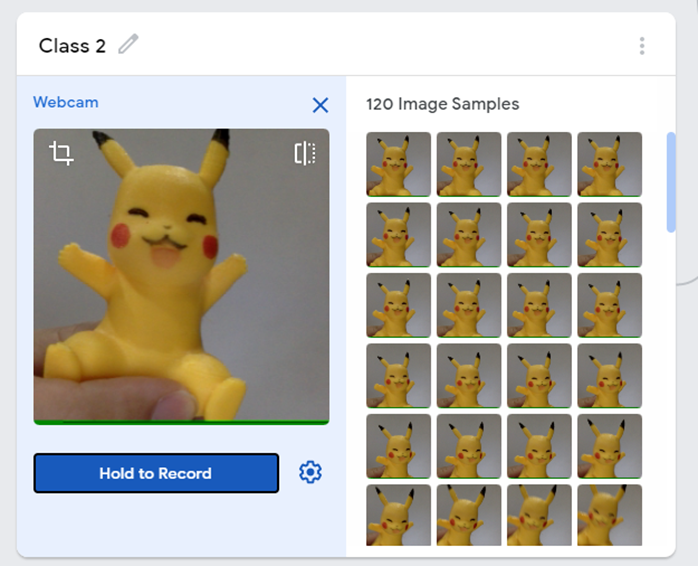Viewport: 698px width, 566px height.
Task: Select third sample thumbnail in third row
Action: pos(539,305)
